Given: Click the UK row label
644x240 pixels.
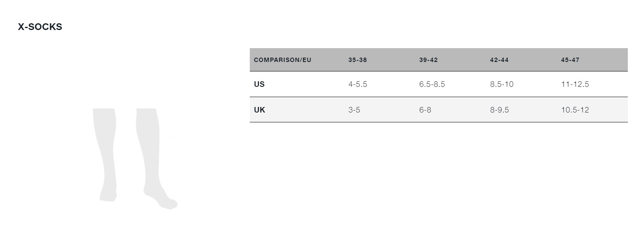Looking at the screenshot, I should (260, 110).
